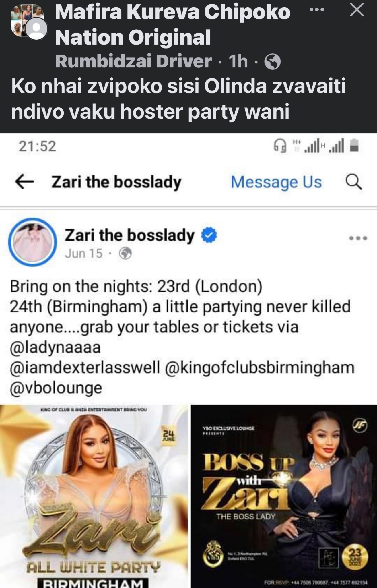Tap the @vbolounge mention
Screen dimensions: 377x588
56,388
